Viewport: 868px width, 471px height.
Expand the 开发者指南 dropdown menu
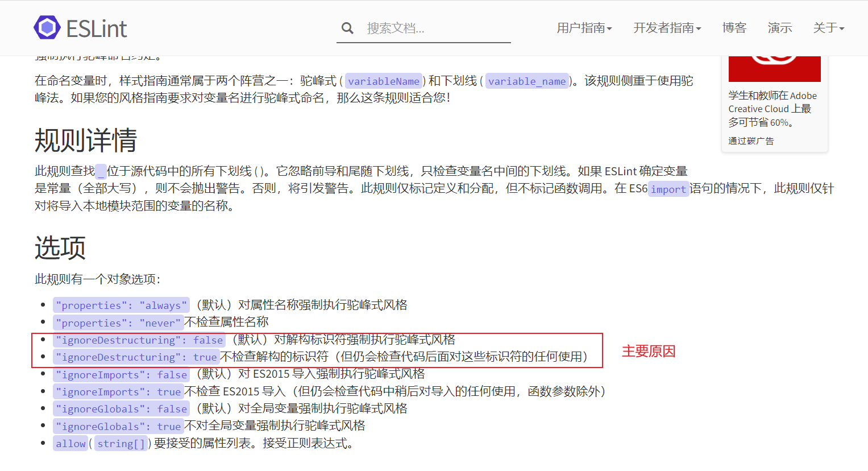(667, 28)
